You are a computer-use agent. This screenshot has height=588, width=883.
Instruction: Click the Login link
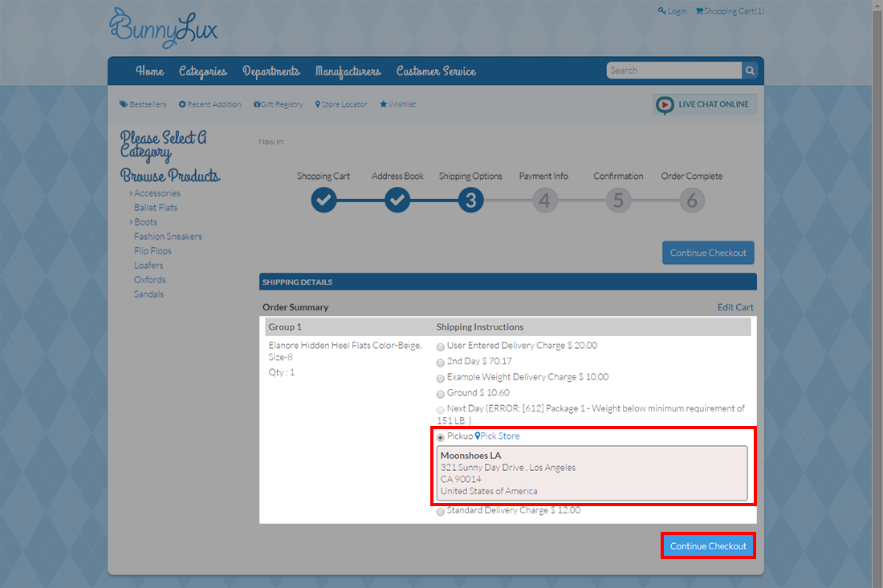677,10
